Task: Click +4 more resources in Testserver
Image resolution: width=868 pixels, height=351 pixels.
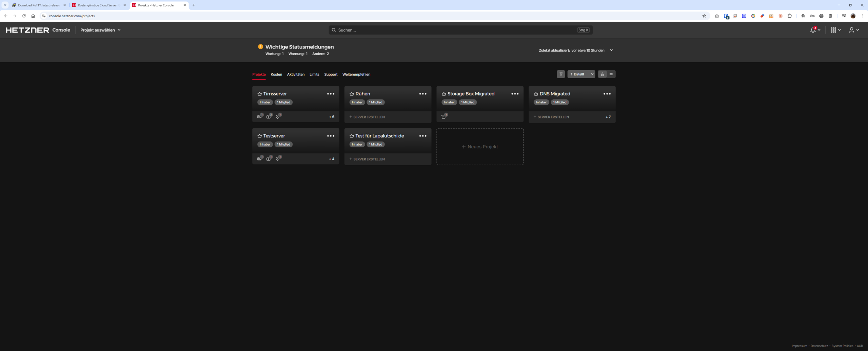Action: 332,159
